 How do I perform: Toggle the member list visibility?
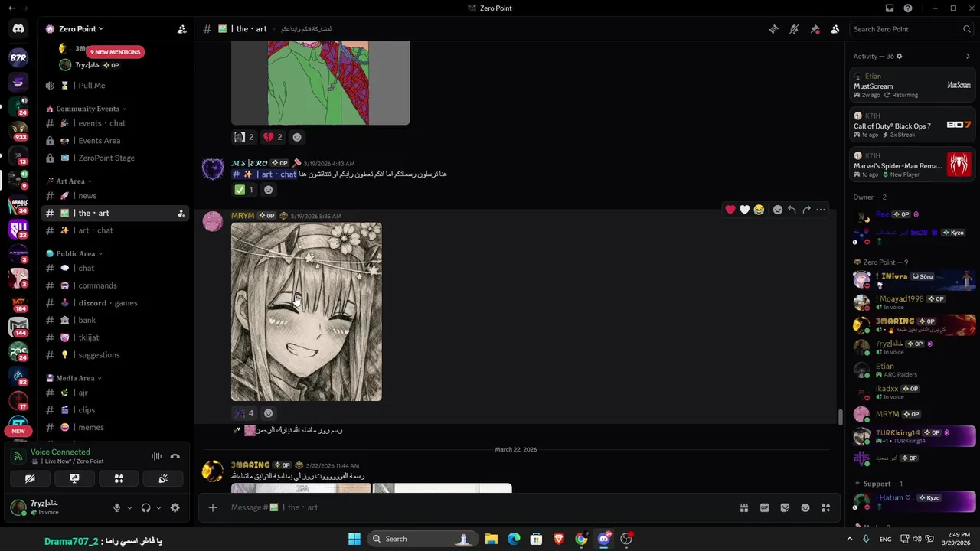[835, 29]
